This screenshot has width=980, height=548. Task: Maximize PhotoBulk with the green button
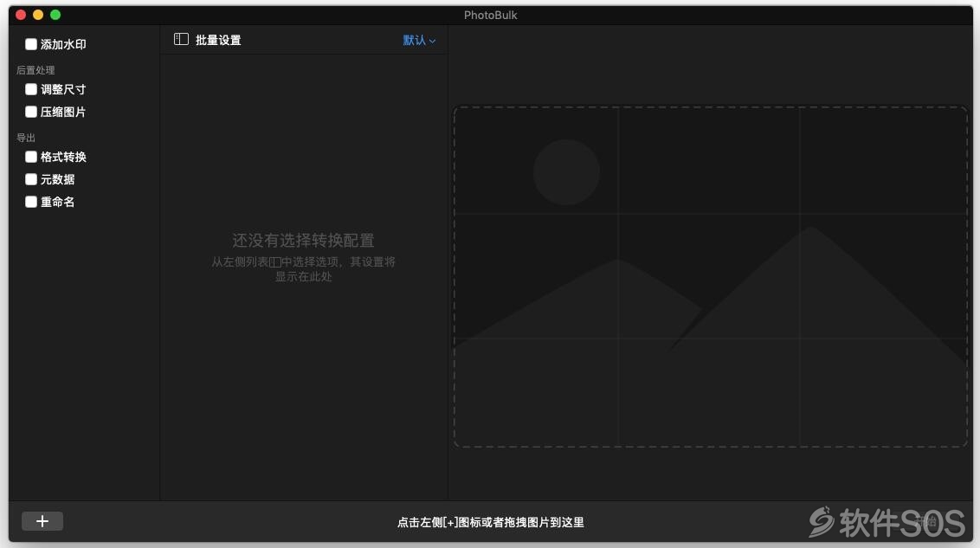coord(55,15)
